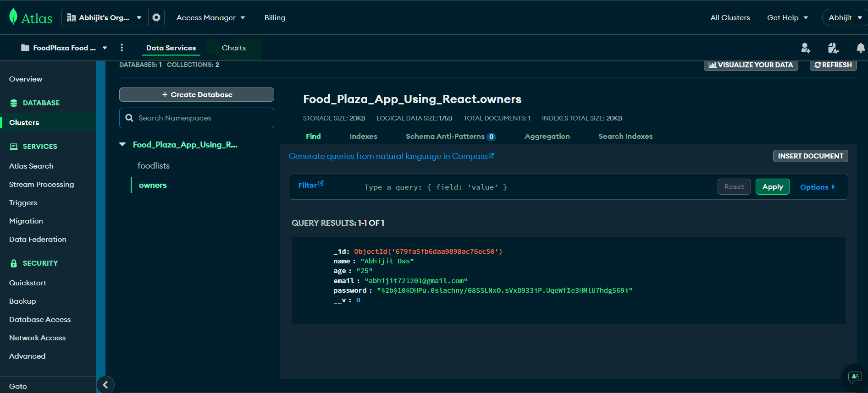Open Clusters in the sidebar

coord(24,122)
